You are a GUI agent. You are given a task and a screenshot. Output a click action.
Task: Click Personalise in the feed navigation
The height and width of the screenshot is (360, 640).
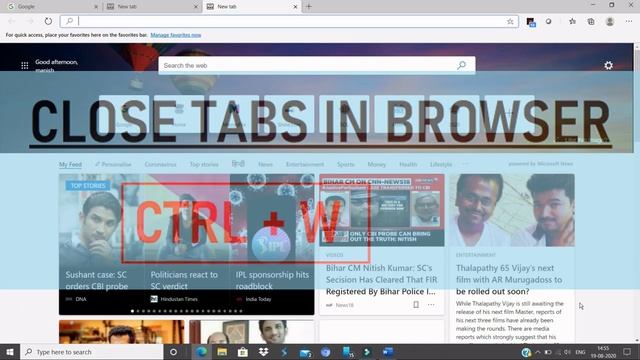point(113,164)
